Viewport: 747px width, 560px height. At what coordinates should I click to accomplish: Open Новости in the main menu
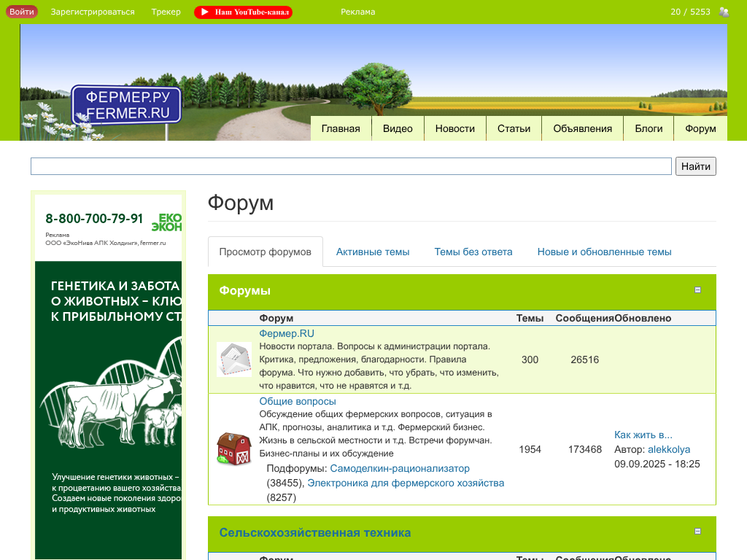tap(454, 128)
